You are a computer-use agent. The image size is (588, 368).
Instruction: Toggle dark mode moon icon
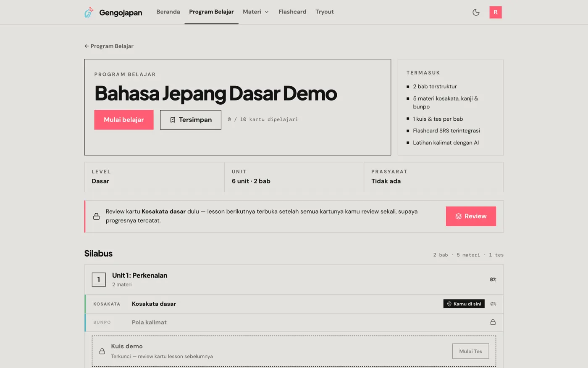tap(476, 12)
